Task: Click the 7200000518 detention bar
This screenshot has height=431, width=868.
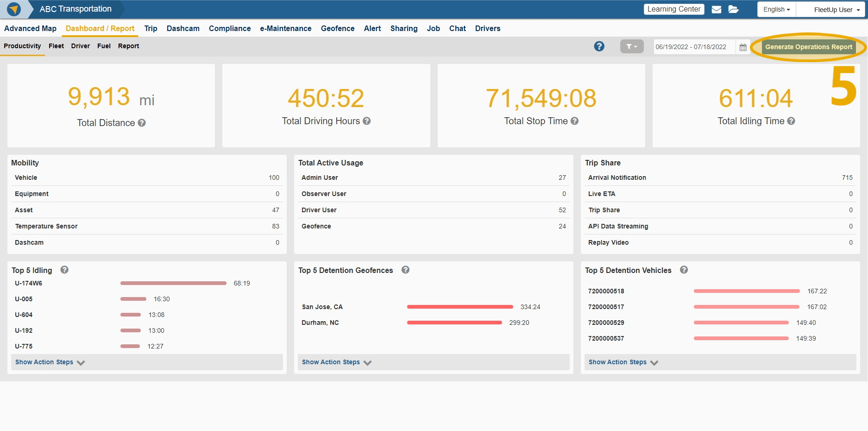Action: [747, 291]
